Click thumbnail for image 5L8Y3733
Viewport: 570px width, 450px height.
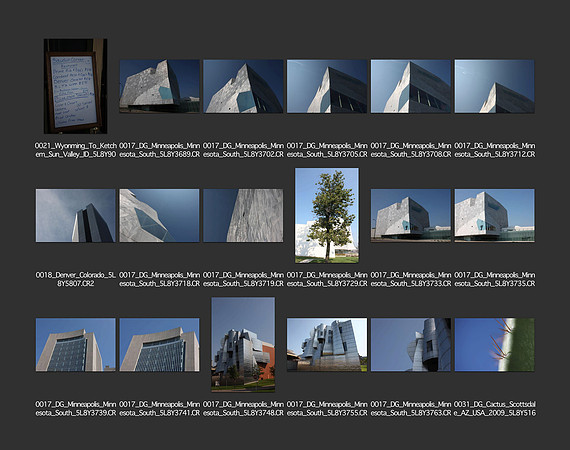click(x=411, y=216)
